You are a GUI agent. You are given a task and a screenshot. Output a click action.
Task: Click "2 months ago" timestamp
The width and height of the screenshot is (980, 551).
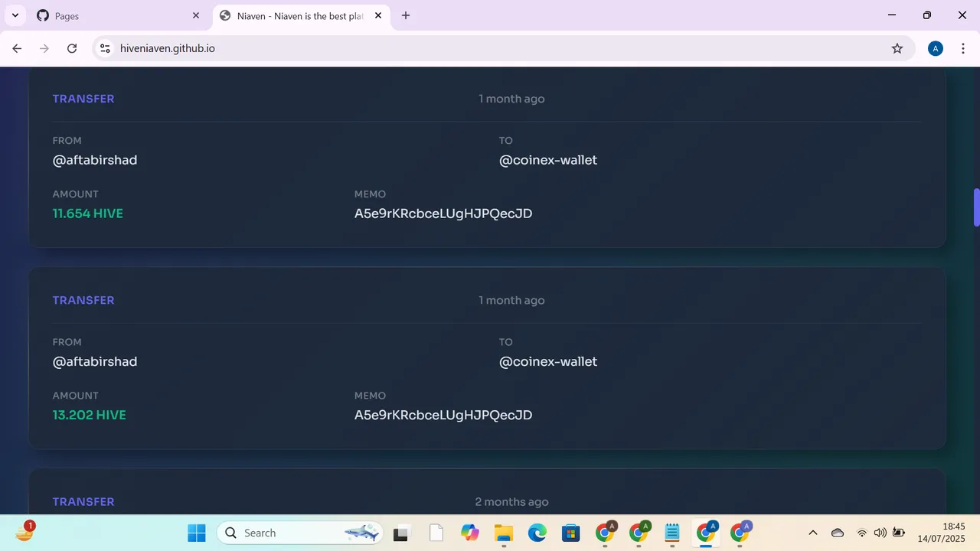(511, 502)
